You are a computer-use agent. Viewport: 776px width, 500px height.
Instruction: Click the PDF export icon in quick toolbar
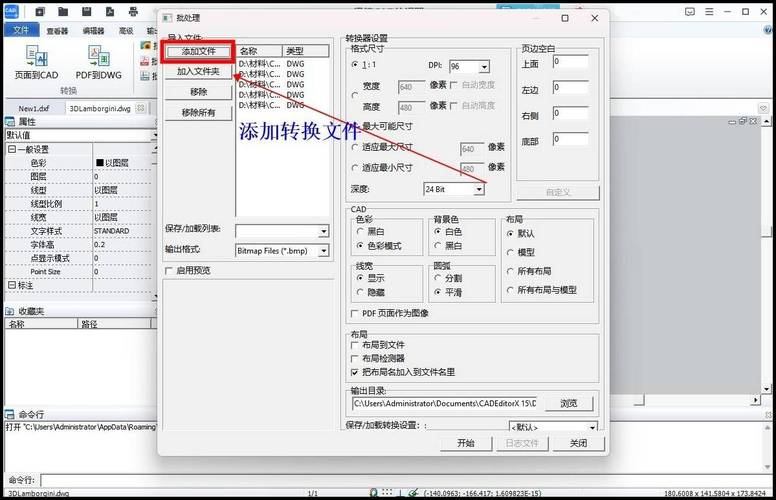110,11
